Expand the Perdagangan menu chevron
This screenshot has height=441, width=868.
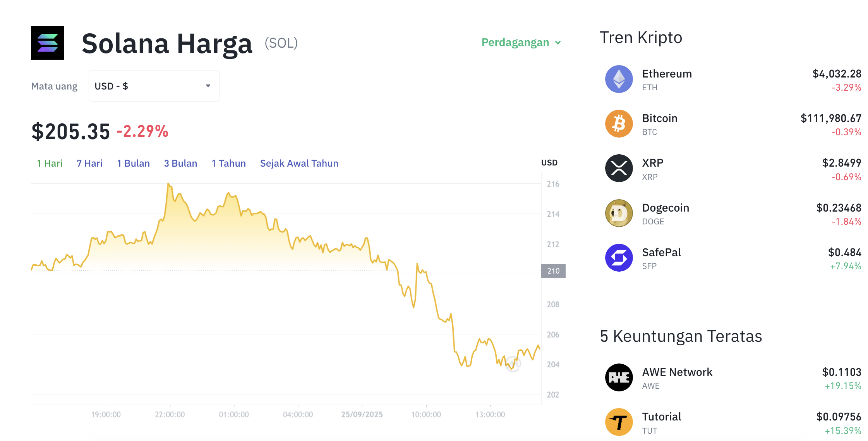coord(558,43)
